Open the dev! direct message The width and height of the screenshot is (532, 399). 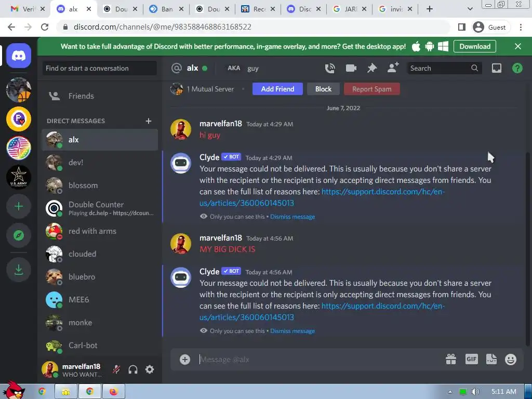point(100,163)
